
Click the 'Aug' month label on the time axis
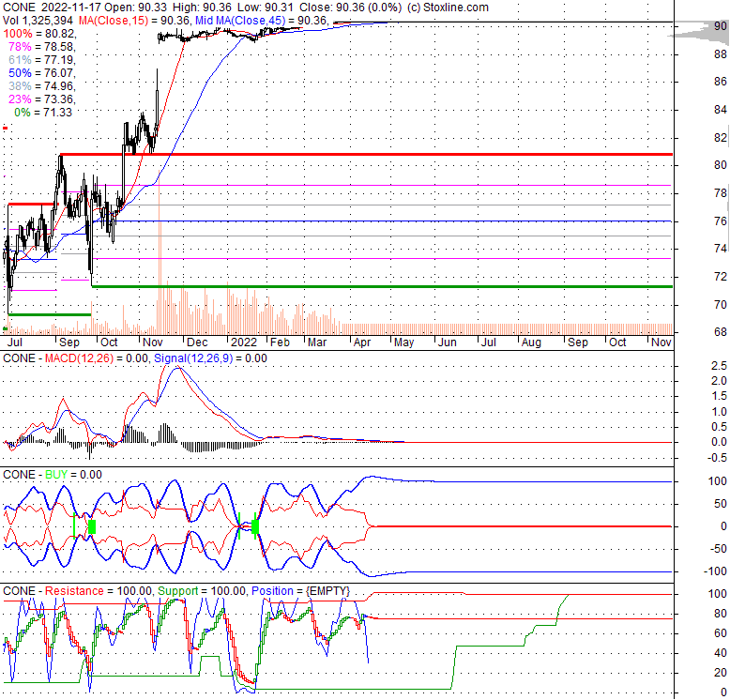531,342
